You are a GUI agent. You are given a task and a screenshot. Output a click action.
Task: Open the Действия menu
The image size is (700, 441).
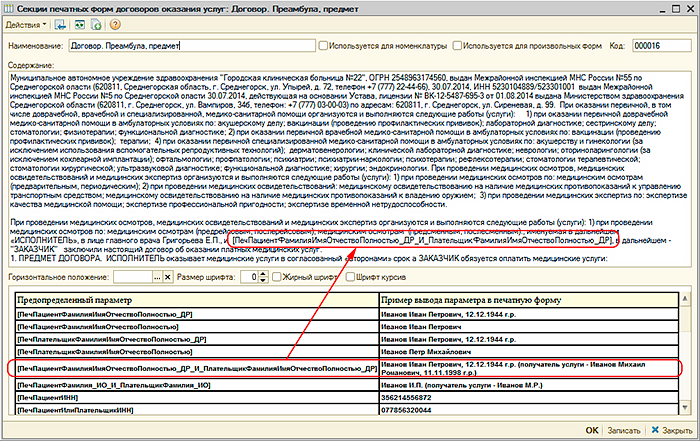click(x=26, y=24)
